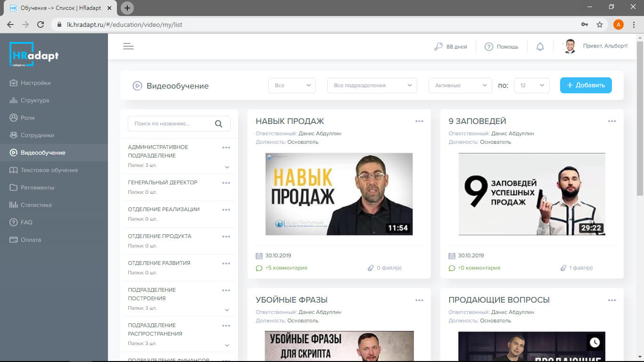The height and width of the screenshot is (362, 644).
Task: Open three-dot menu for НАВЫК ПРОДАЖ card
Action: tap(419, 122)
